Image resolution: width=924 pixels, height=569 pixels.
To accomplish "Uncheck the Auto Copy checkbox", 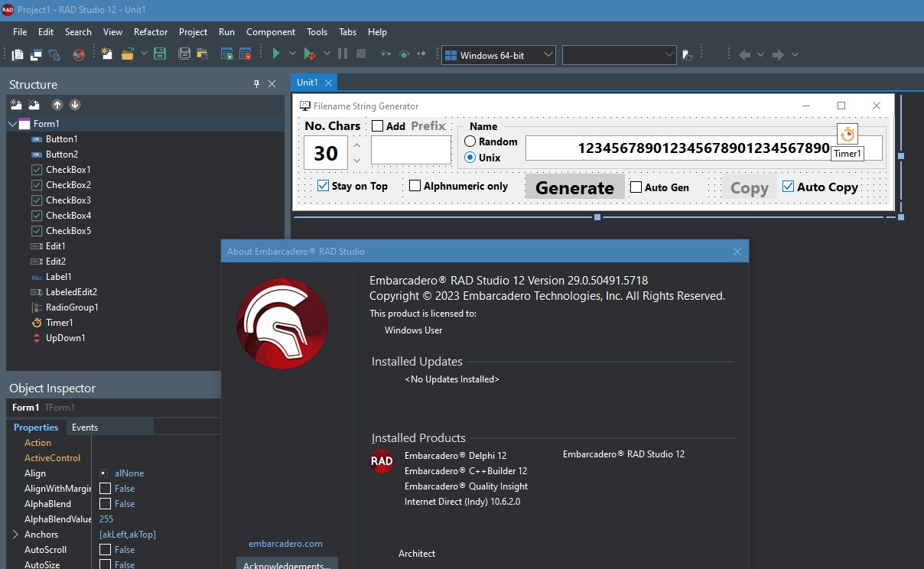I will tap(788, 187).
